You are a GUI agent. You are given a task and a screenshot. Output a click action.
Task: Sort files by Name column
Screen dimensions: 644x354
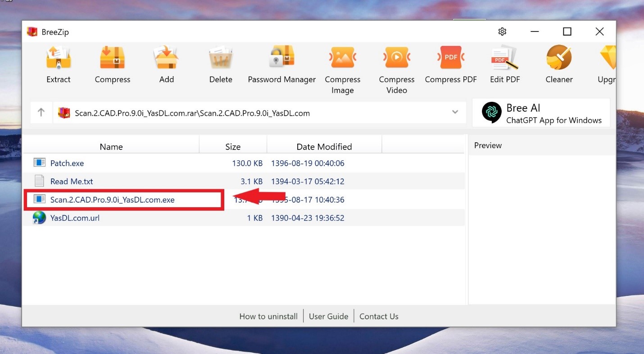coord(111,146)
